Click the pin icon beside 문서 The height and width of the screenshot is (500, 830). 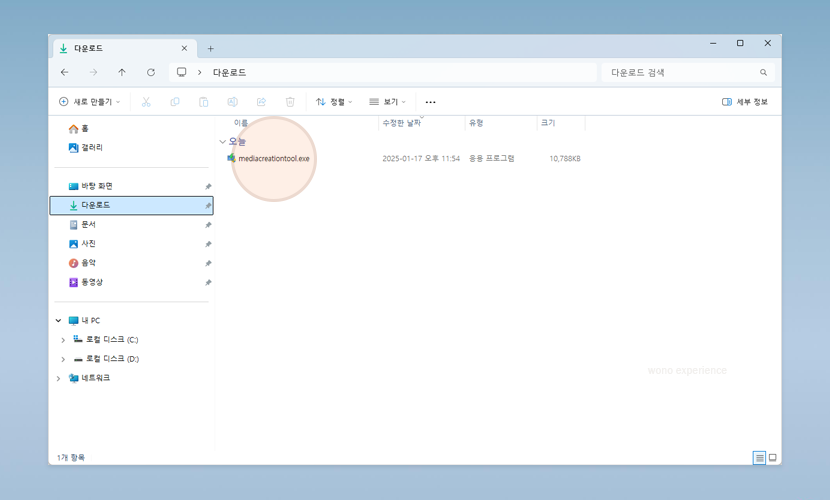coord(208,225)
